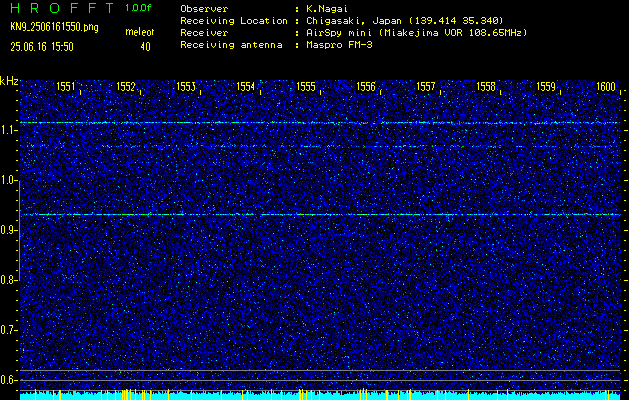This screenshot has width=629, height=400.
Task: Select the 1551 time marker
Action: tap(65, 86)
